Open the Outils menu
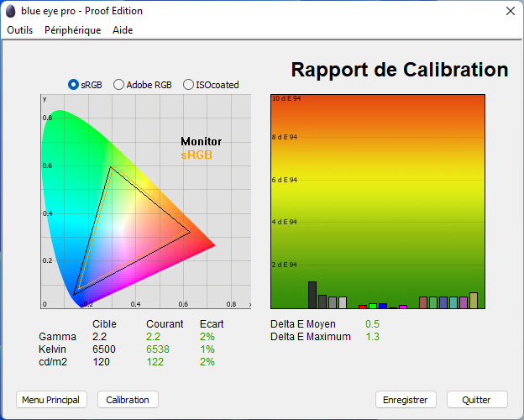 point(19,30)
